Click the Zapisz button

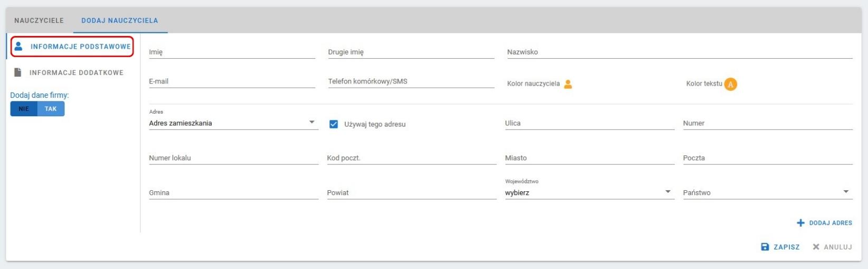(x=780, y=247)
